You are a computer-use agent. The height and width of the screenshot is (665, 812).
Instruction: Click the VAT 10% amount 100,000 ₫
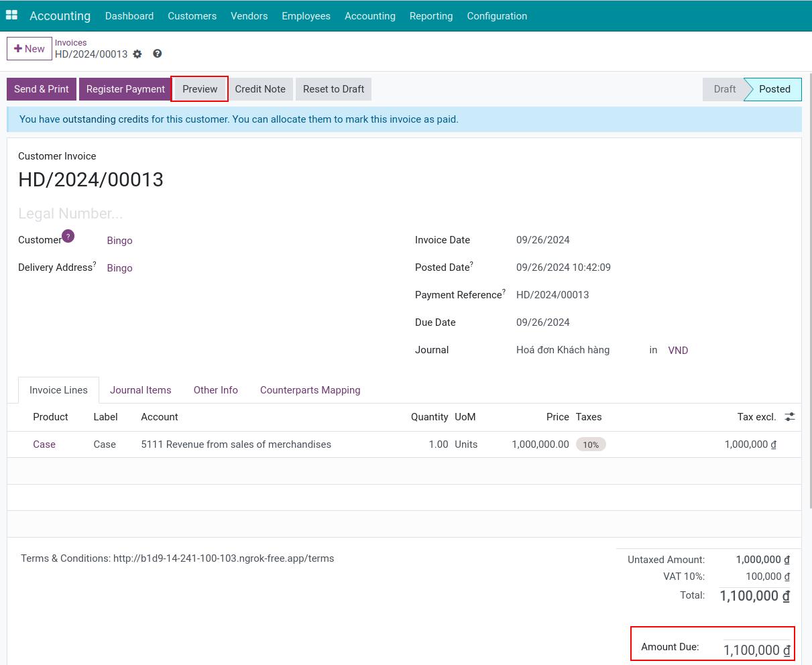click(x=768, y=577)
